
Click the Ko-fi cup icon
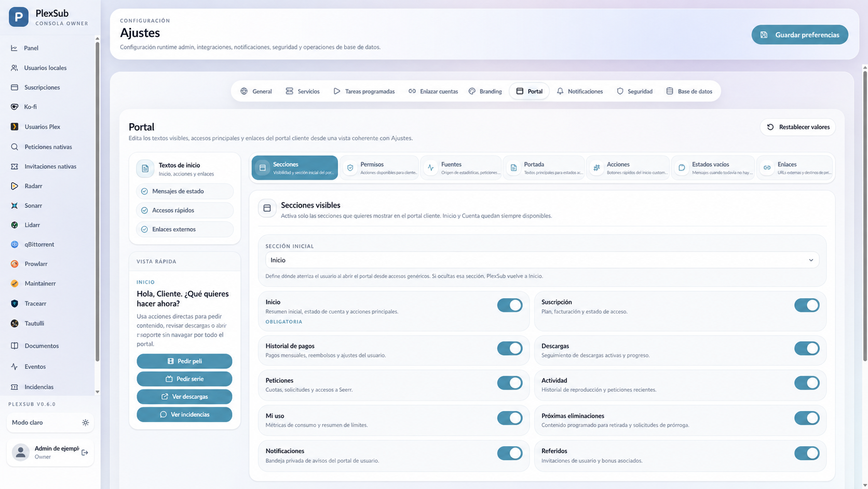14,107
